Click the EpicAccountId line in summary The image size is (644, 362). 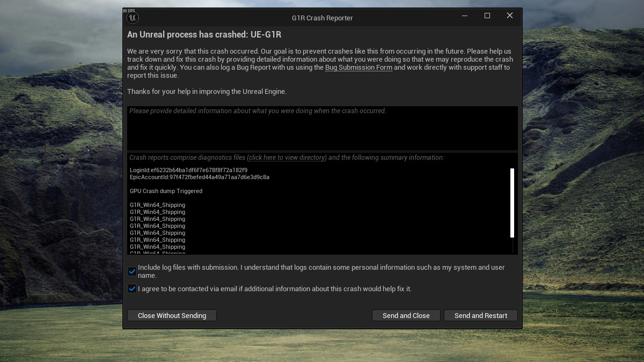point(200,177)
